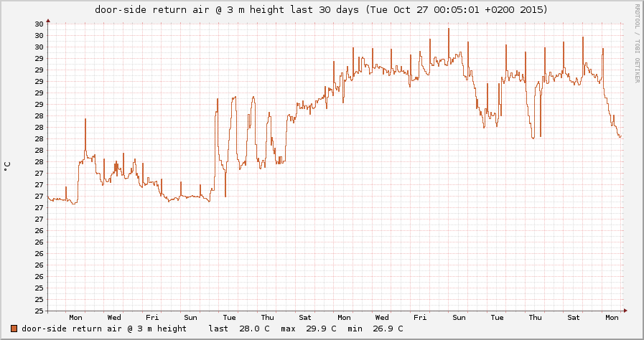
Task: Click the leftmost 'Fri' day label on time axis
Action: tap(152, 318)
